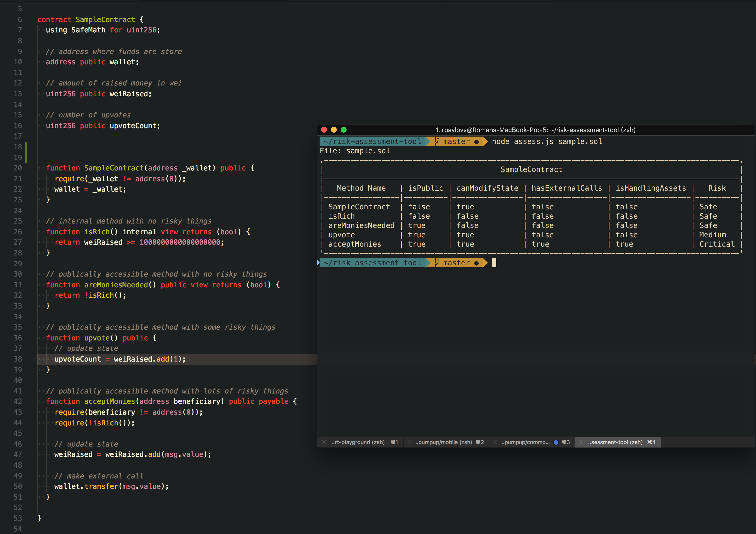Place cursor on 'contract SampleContract {' line

click(91, 19)
